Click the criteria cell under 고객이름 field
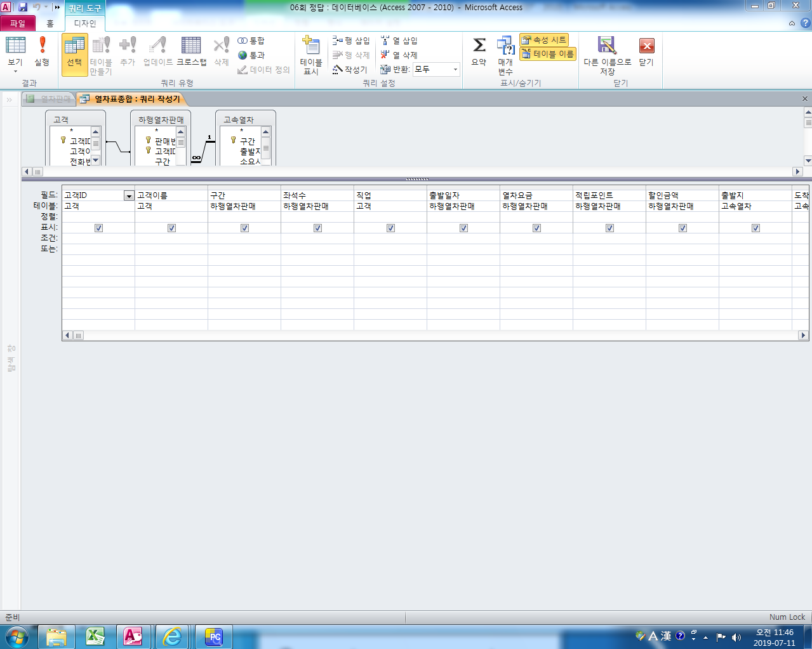The height and width of the screenshot is (649, 812). coord(171,239)
